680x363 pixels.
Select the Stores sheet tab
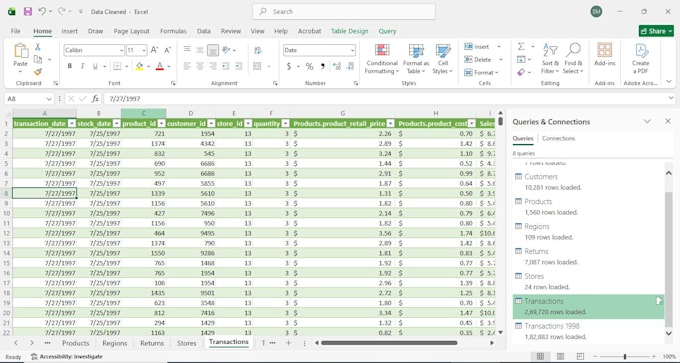186,343
